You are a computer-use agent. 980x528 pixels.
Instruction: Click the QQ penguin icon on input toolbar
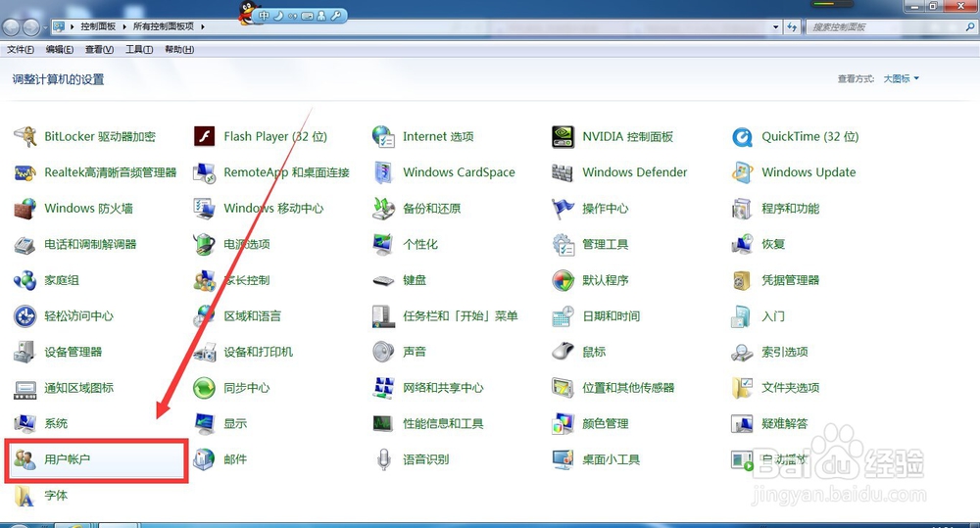point(249,12)
